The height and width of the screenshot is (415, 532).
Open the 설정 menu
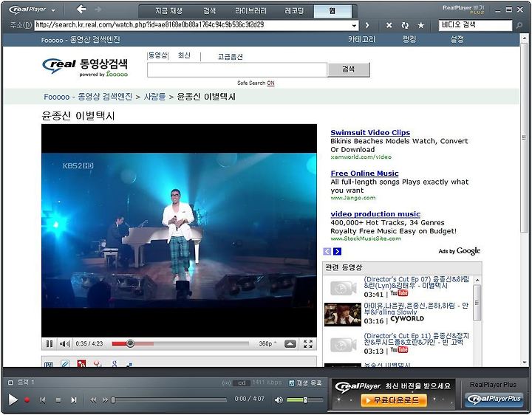coord(457,39)
